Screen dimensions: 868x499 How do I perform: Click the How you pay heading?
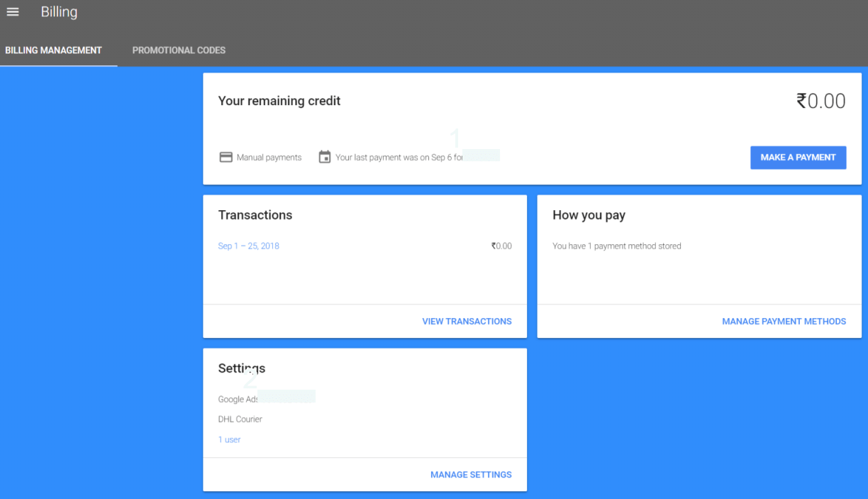[x=589, y=215]
